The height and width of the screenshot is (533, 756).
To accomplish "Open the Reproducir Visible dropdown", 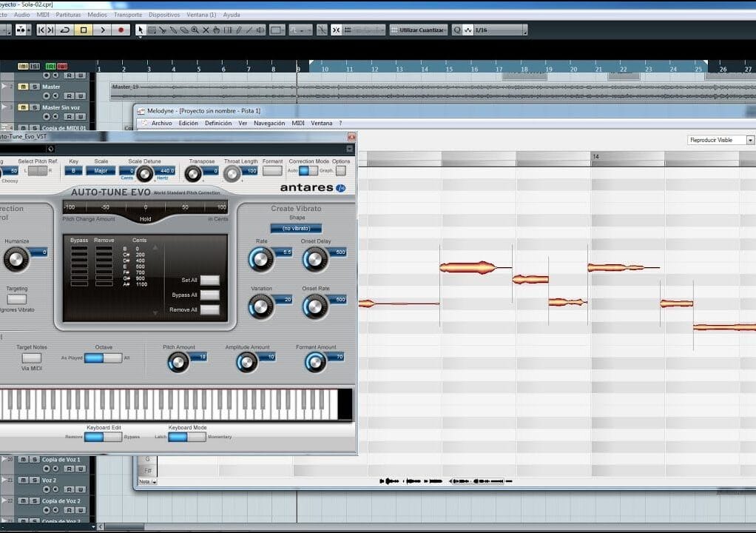I will [720, 140].
